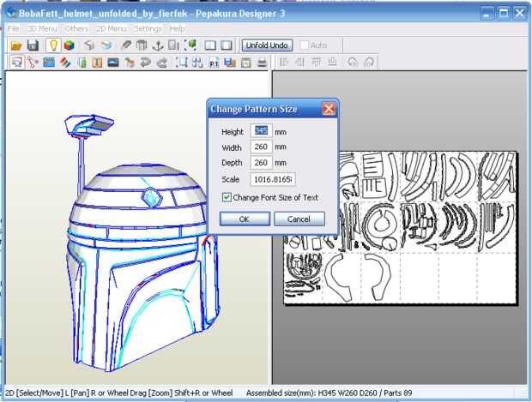532x402 pixels.
Task: Click the gray curved forward arrow icon
Action: 162,63
